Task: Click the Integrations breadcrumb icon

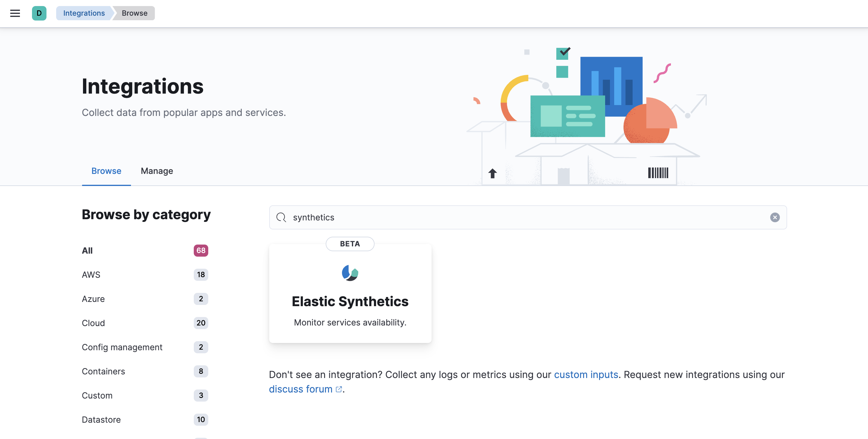Action: point(83,13)
